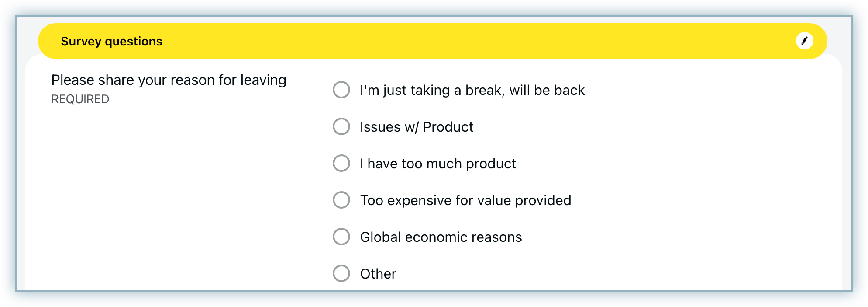
Task: Click the "Survey questions" header title
Action: (111, 41)
